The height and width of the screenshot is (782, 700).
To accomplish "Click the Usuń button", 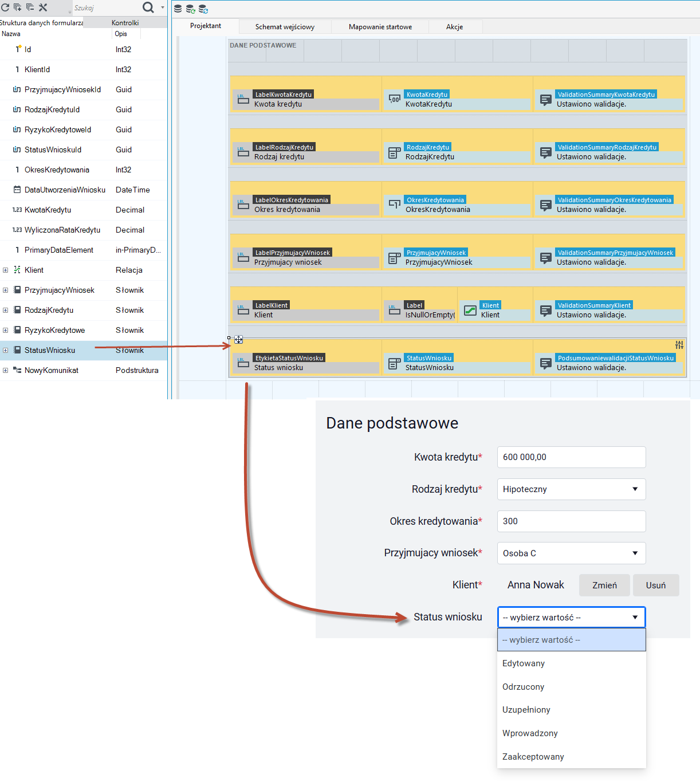I will pos(656,585).
